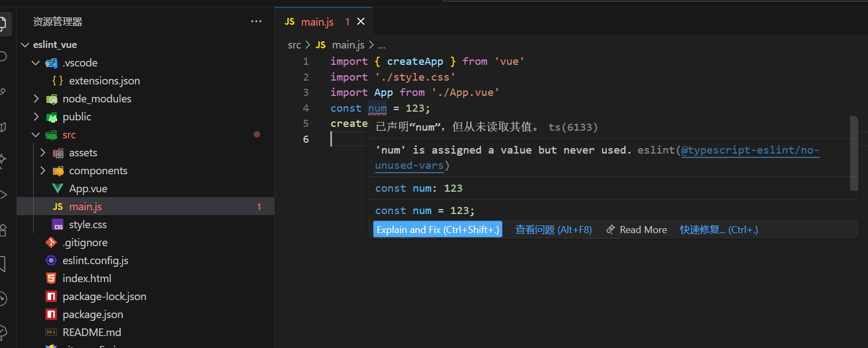868x348 pixels.
Task: Click the Explorer files icon in activity bar
Action: tap(3, 23)
